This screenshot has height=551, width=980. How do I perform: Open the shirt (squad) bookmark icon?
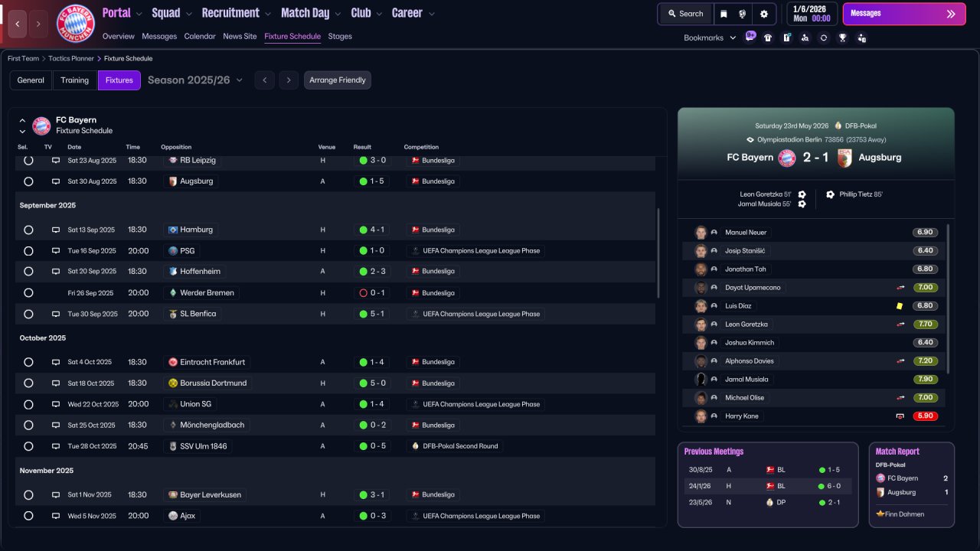pyautogui.click(x=768, y=37)
